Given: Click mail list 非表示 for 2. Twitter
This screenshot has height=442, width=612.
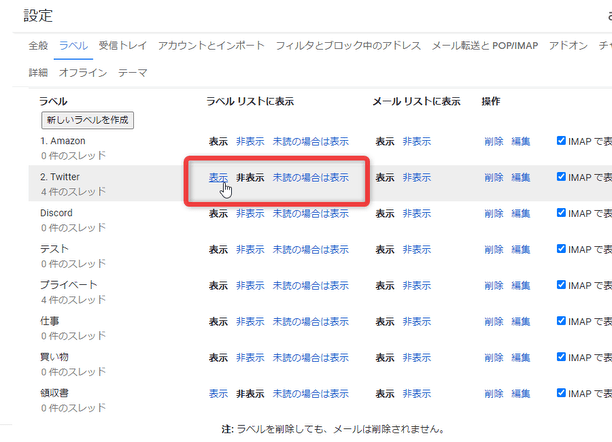Looking at the screenshot, I should pyautogui.click(x=417, y=178).
